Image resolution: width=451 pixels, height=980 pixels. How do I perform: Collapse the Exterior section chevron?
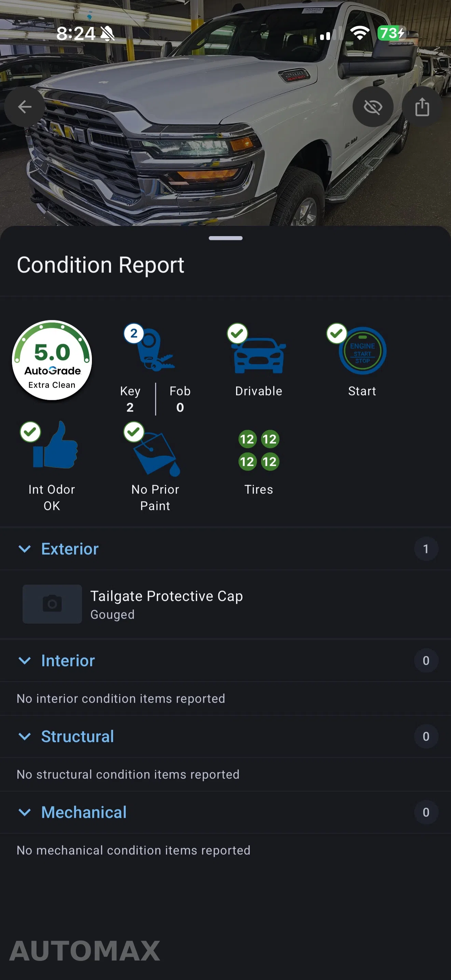tap(25, 548)
